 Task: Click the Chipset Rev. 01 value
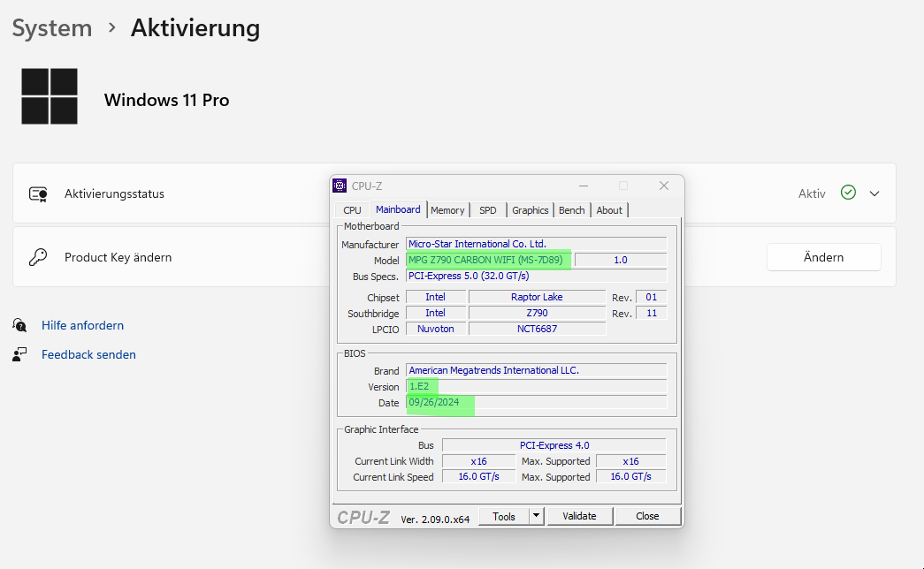651,297
